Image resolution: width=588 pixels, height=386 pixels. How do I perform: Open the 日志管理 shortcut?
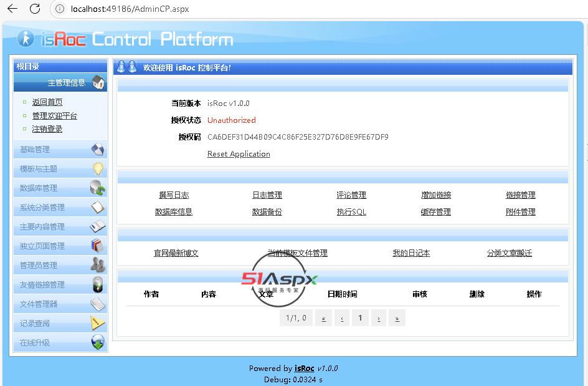tap(267, 195)
